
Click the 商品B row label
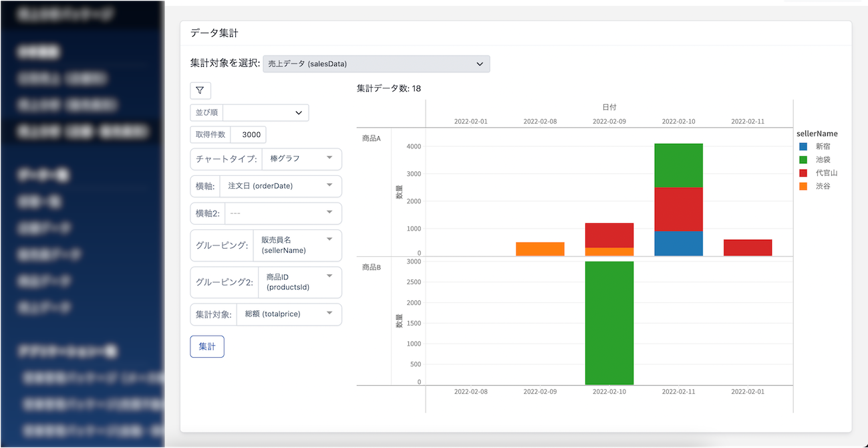click(372, 267)
